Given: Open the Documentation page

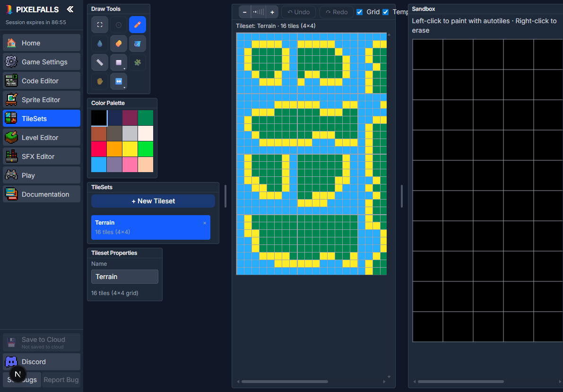Looking at the screenshot, I should click(42, 194).
